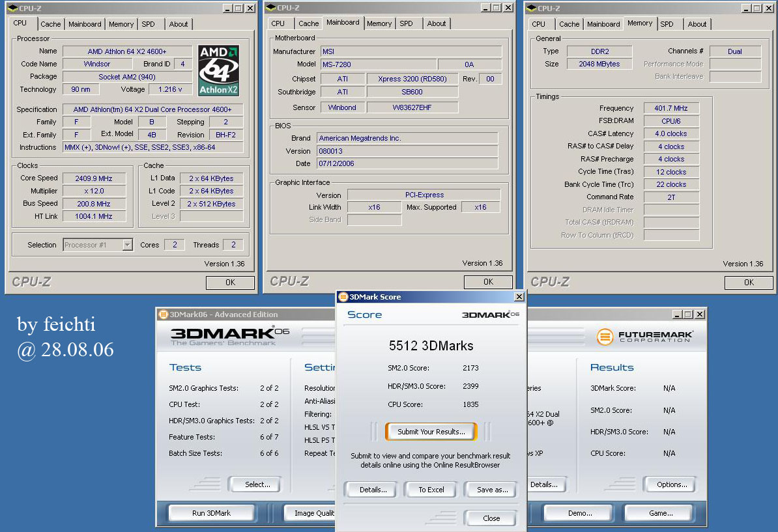The width and height of the screenshot is (778, 532).
Task: Click Save as button in score dialog
Action: (492, 490)
